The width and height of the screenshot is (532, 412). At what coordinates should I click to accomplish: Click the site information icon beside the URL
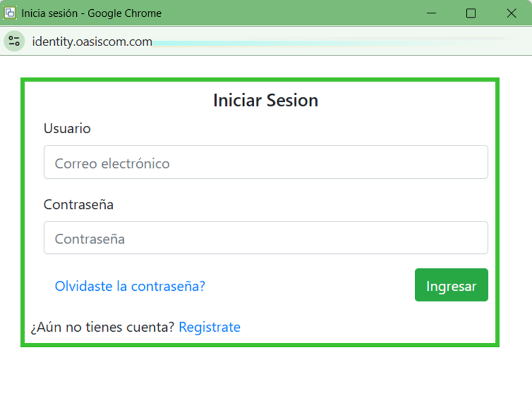tap(14, 41)
